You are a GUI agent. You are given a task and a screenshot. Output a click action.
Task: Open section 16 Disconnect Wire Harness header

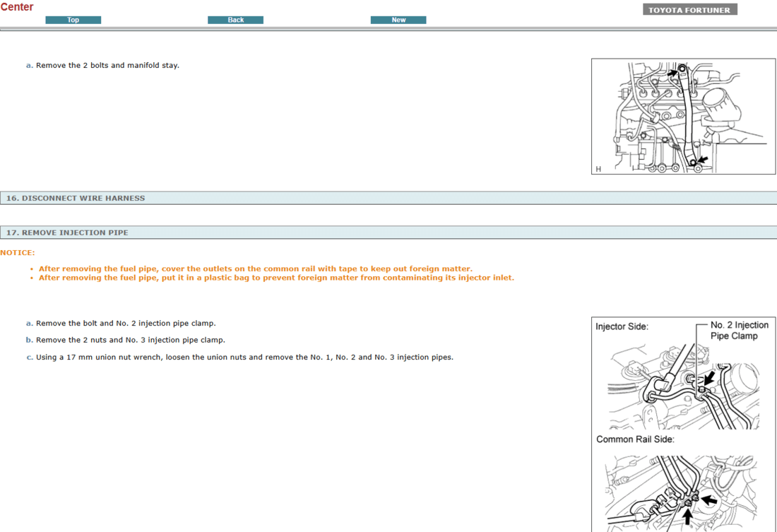[76, 199]
